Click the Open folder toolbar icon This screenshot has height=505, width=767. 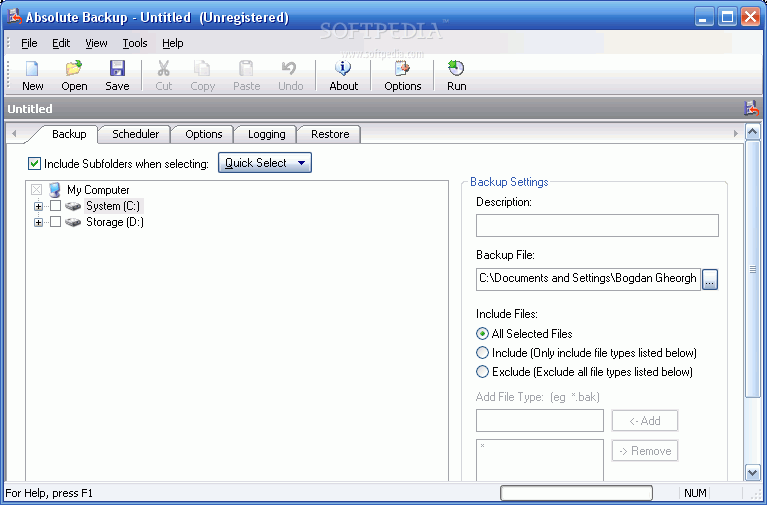click(x=74, y=69)
